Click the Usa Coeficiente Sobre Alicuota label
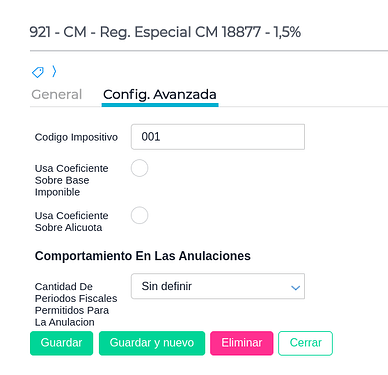Screen dimensions: 388x375 click(71, 222)
